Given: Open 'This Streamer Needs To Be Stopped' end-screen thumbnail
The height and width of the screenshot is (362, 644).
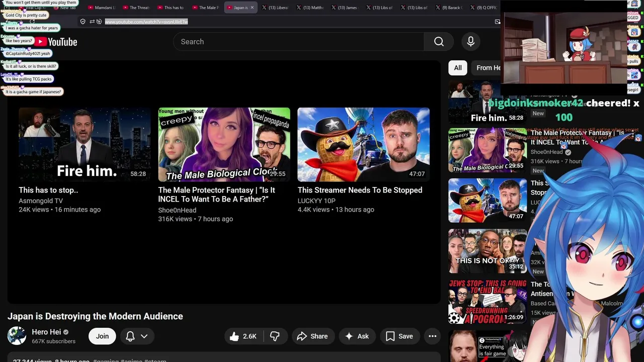Looking at the screenshot, I should coord(364,144).
